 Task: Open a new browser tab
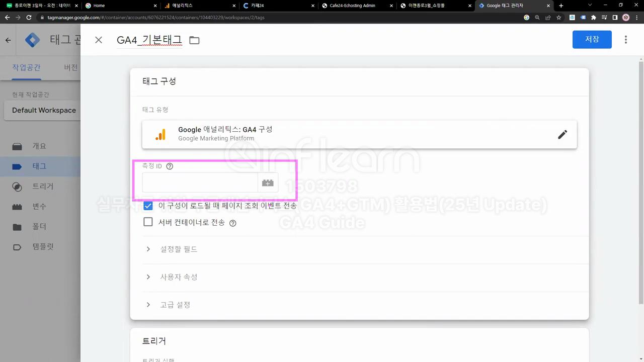click(561, 6)
